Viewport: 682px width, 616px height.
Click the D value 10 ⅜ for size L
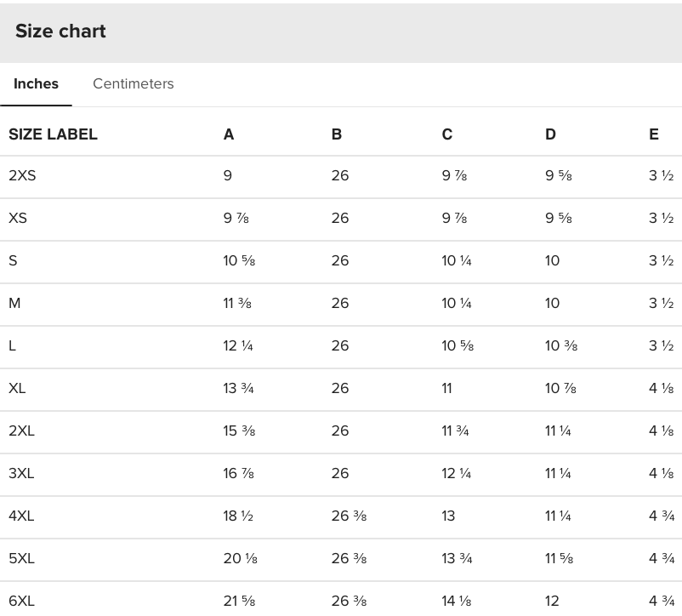click(561, 346)
